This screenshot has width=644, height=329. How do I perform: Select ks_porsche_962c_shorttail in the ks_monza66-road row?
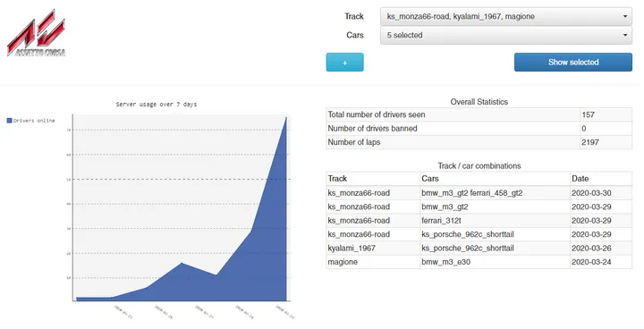pos(495,234)
